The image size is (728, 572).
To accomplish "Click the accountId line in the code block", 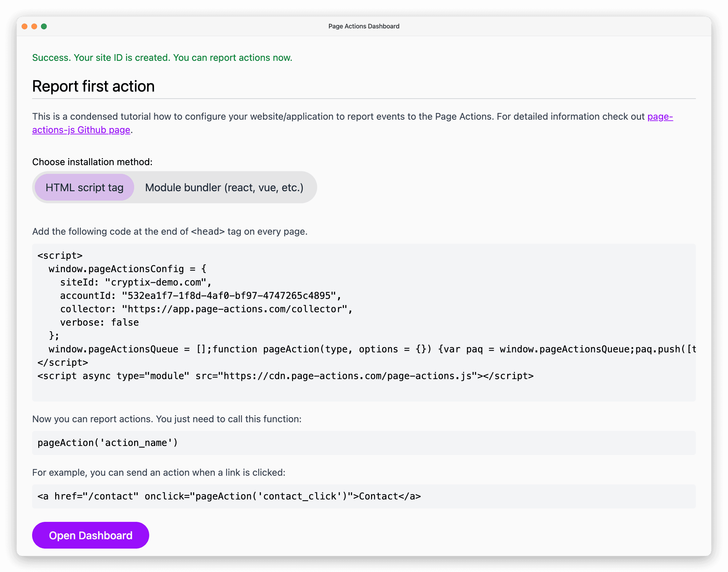I will [x=200, y=296].
